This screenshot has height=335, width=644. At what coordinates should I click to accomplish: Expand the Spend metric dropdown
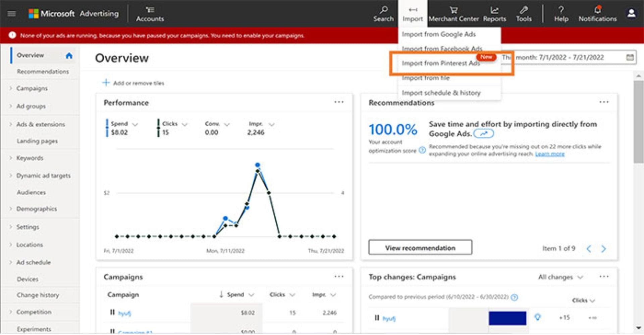point(135,124)
